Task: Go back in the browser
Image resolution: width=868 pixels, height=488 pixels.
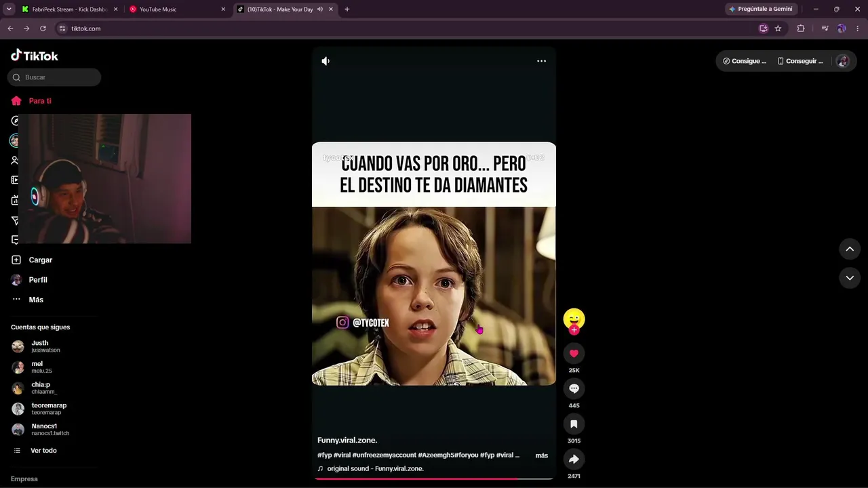Action: pos(10,28)
